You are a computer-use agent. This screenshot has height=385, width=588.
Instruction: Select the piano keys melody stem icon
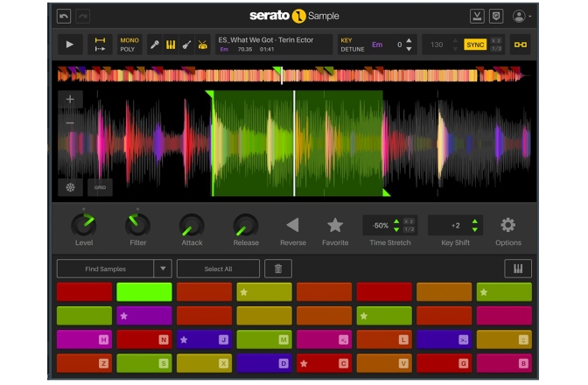click(x=171, y=45)
